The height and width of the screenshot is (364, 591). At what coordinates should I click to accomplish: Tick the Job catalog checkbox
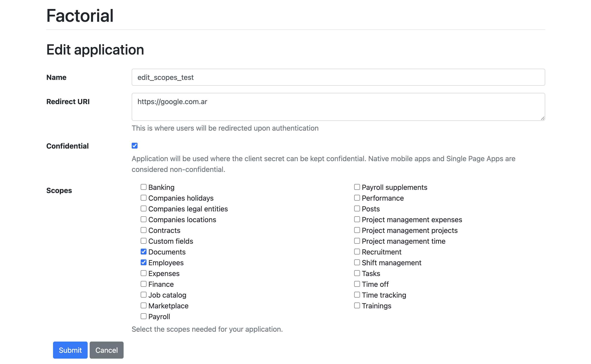tap(143, 295)
